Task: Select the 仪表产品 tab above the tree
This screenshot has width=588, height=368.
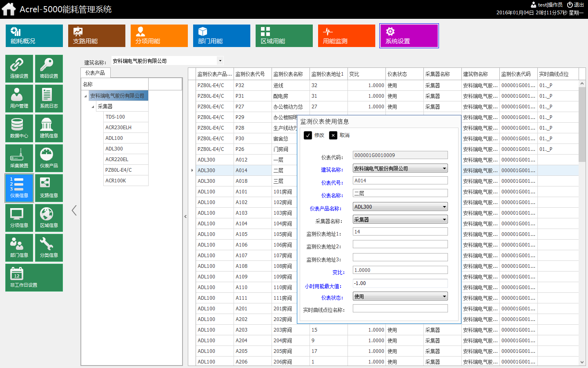Action: coord(95,73)
